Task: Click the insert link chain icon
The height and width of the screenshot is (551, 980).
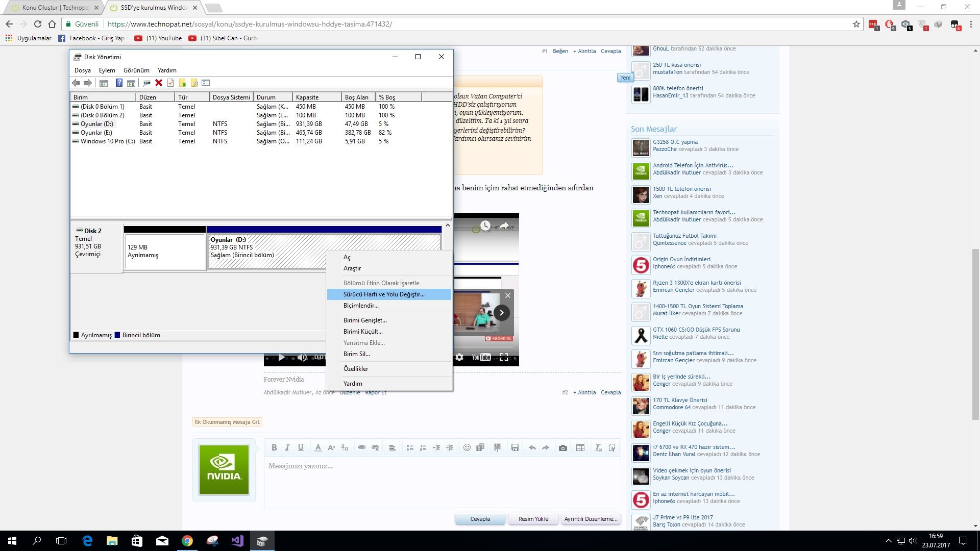Action: [x=362, y=447]
